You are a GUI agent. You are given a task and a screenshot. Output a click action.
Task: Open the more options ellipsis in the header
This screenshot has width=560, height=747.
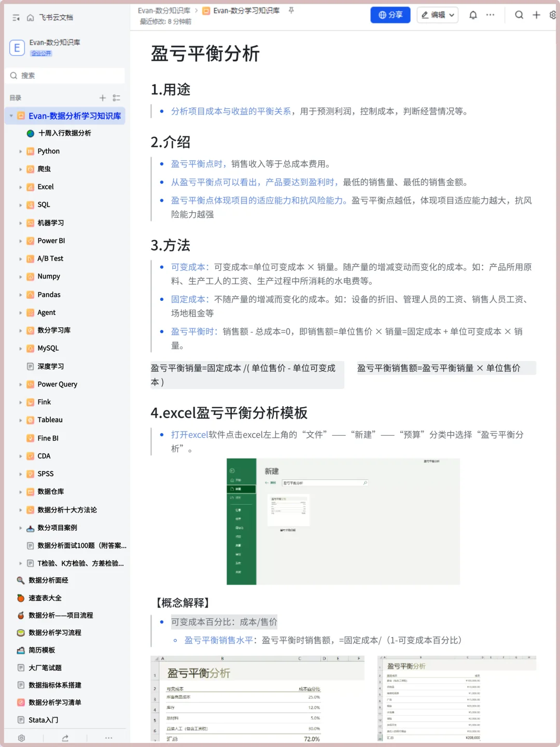[x=490, y=15]
